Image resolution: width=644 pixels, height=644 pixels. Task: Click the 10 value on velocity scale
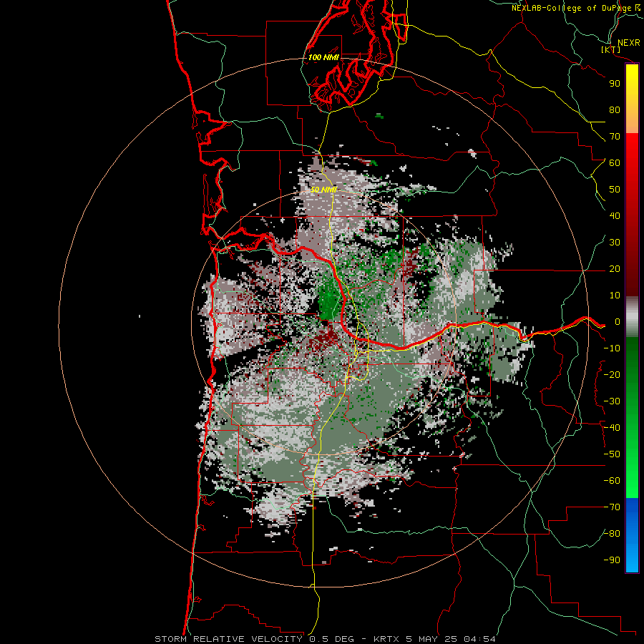point(615,296)
